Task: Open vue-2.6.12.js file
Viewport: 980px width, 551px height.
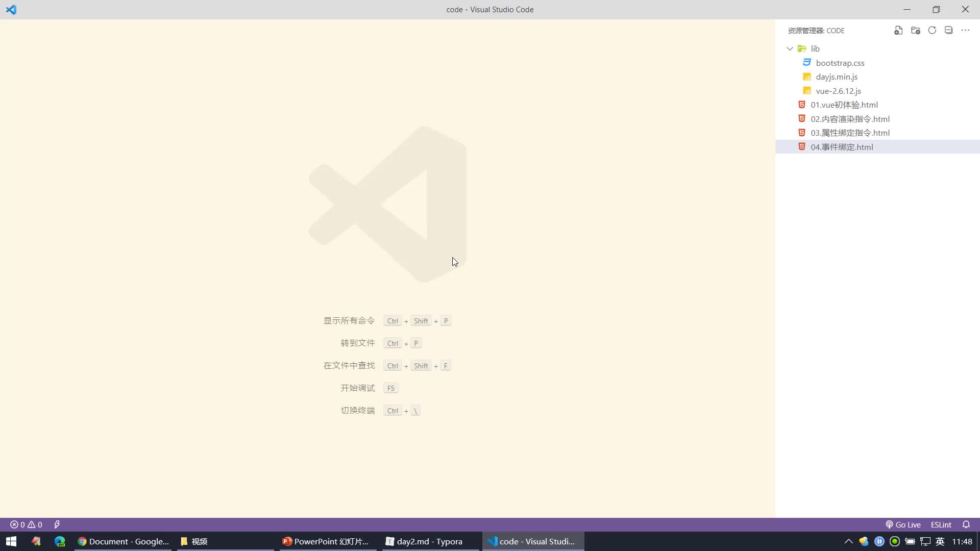Action: tap(838, 91)
